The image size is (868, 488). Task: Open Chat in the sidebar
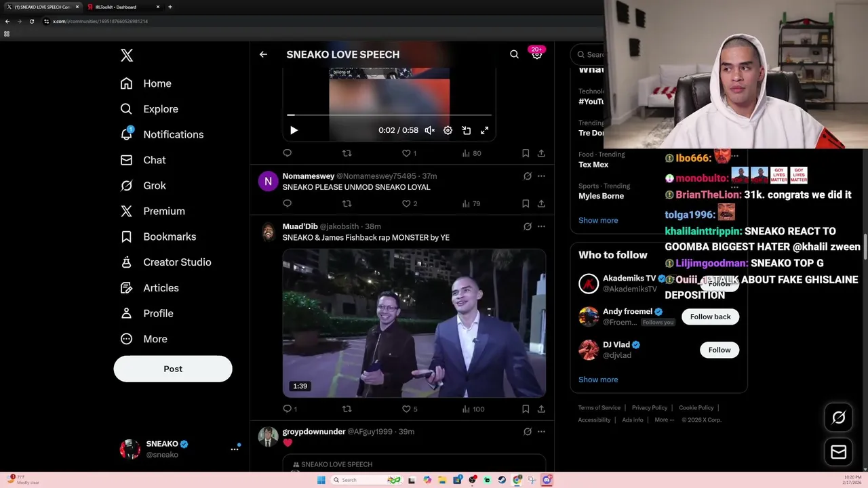tap(142, 160)
